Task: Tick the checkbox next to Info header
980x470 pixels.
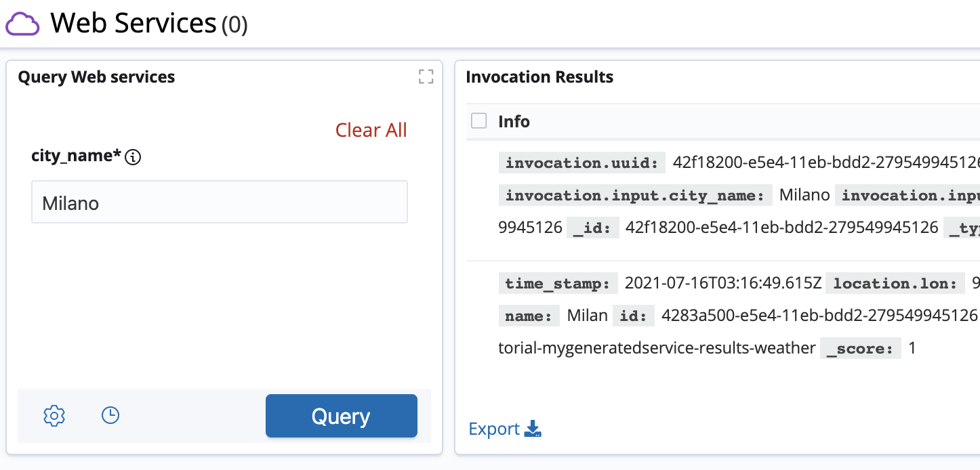Action: point(479,121)
